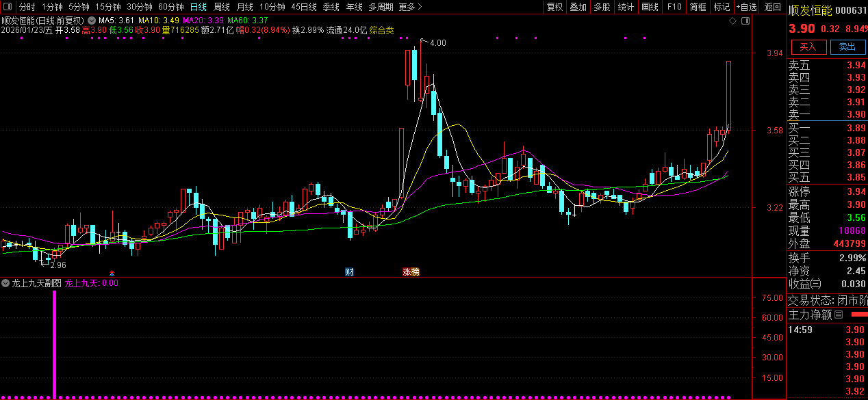
Task: Open the 复权 adjustment menu
Action: tap(554, 7)
